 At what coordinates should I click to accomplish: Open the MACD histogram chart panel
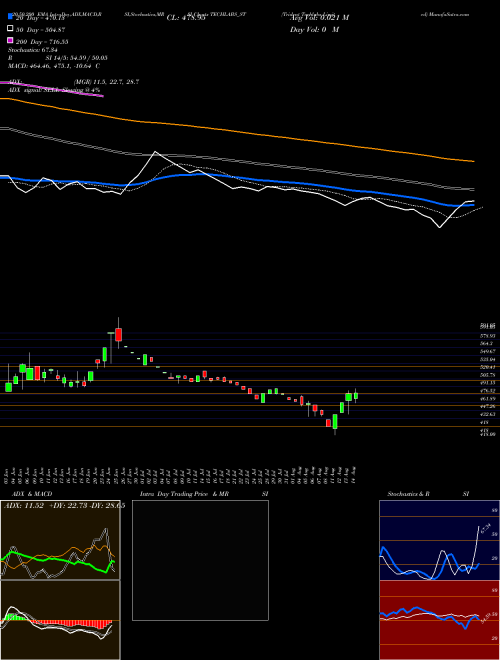pyautogui.click(x=60, y=620)
